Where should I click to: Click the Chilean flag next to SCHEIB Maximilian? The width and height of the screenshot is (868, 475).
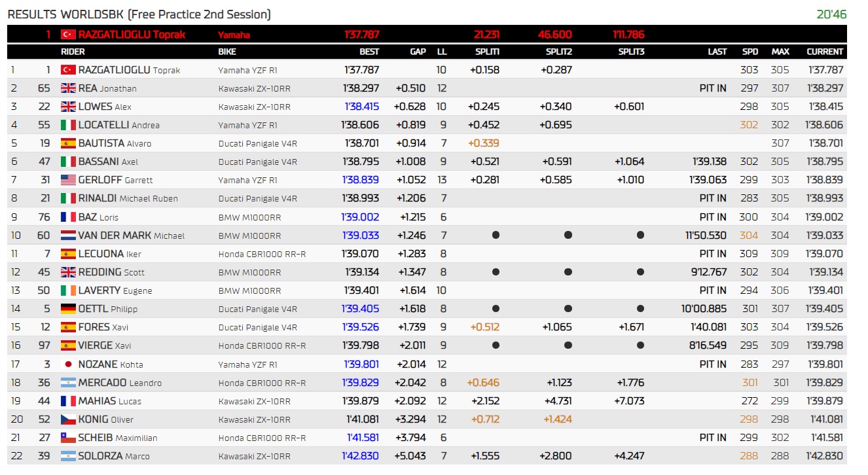68,438
